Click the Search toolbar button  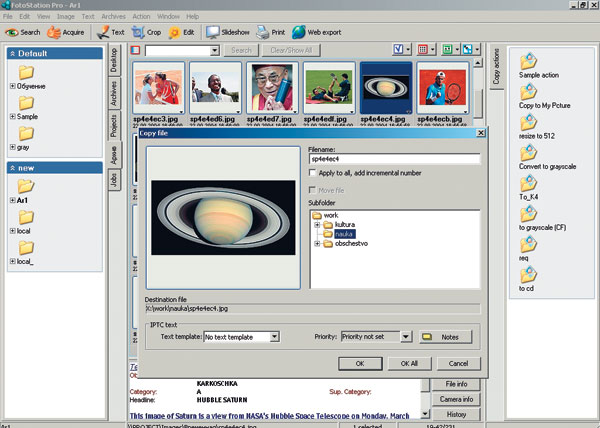(23, 32)
